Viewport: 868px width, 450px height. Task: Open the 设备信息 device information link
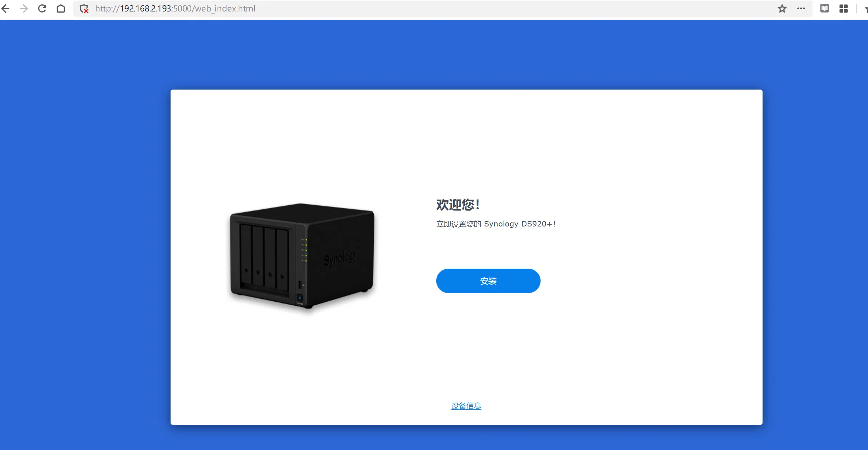pos(466,406)
